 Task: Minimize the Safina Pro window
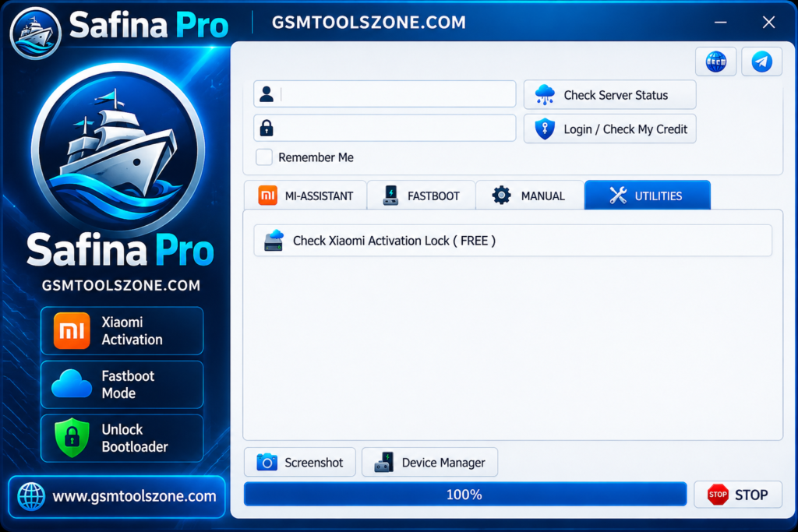click(x=720, y=23)
